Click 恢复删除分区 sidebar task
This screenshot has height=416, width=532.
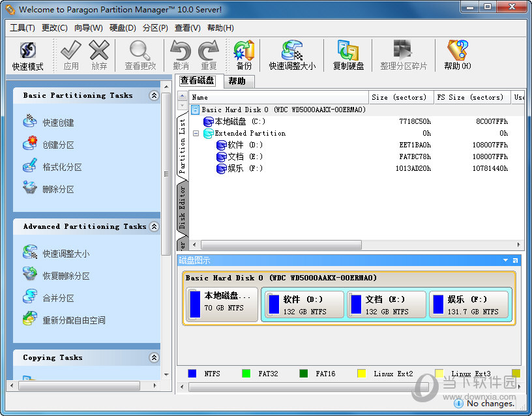[x=66, y=276]
